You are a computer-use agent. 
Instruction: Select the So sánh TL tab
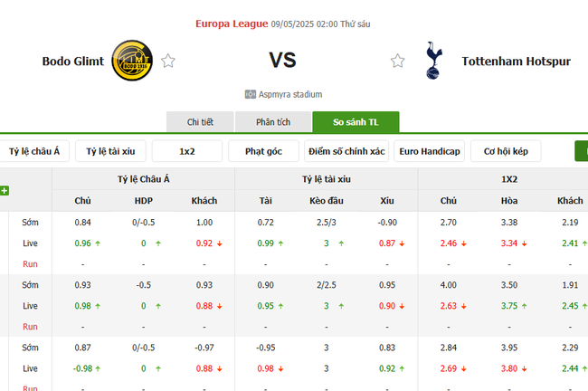356,122
